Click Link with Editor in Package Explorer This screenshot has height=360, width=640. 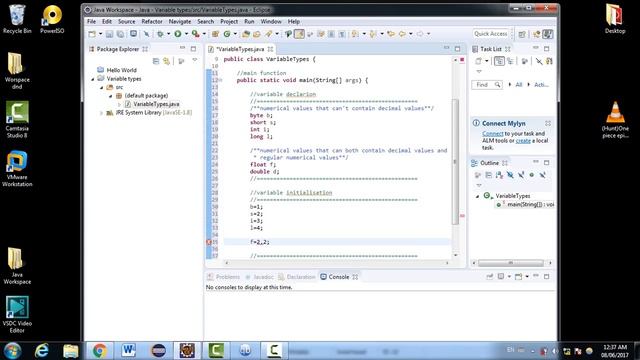pos(167,61)
